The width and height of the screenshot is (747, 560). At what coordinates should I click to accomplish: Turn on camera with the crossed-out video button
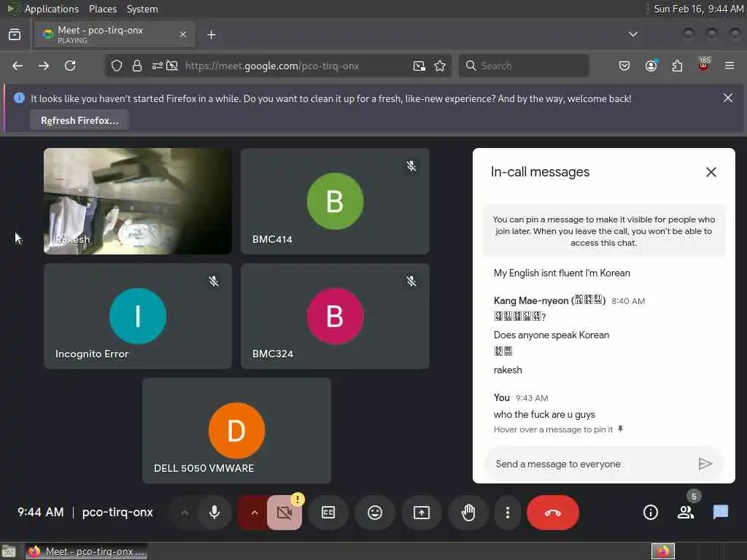[x=285, y=513]
